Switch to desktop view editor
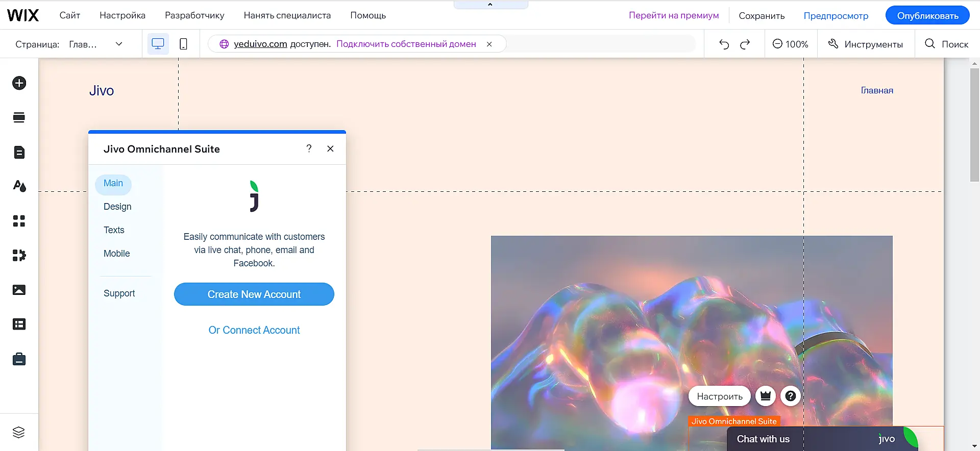980x451 pixels. 158,44
